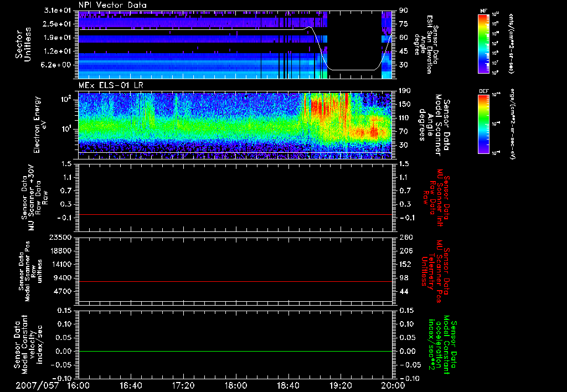Click the '1.9e+01' sector tick value

click(58, 38)
